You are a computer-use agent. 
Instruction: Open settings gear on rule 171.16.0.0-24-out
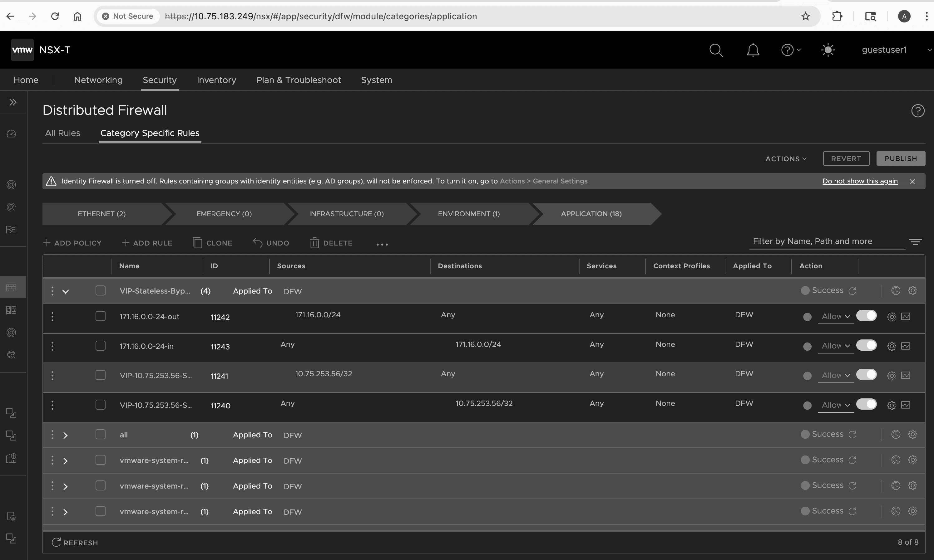[891, 317]
